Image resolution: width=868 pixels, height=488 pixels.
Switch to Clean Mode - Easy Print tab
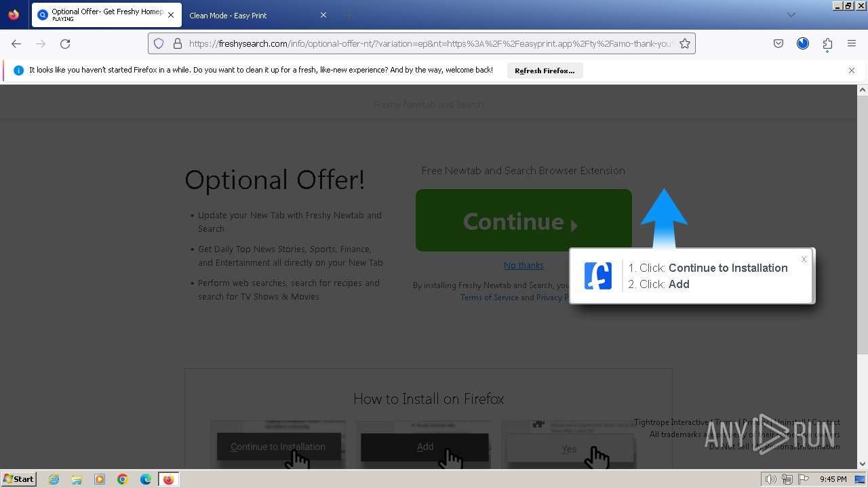click(258, 15)
